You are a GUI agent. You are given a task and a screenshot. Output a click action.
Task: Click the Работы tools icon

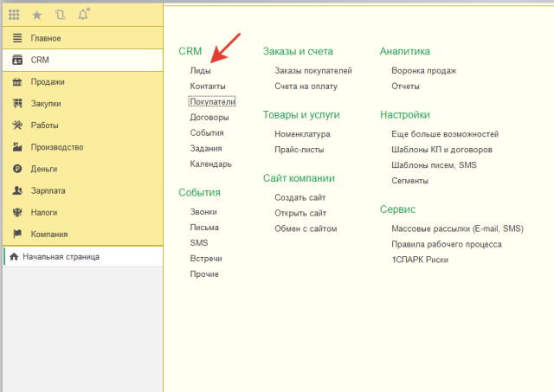[17, 125]
